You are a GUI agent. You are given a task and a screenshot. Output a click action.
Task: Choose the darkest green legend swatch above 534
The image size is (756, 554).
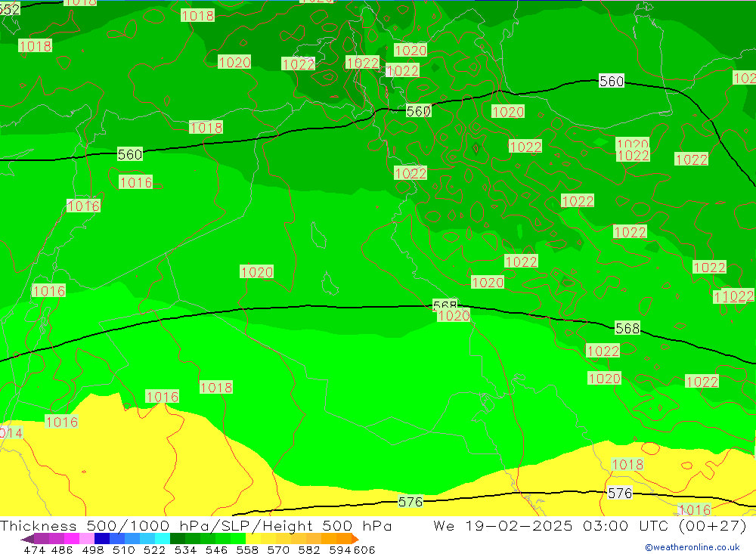coord(178,539)
